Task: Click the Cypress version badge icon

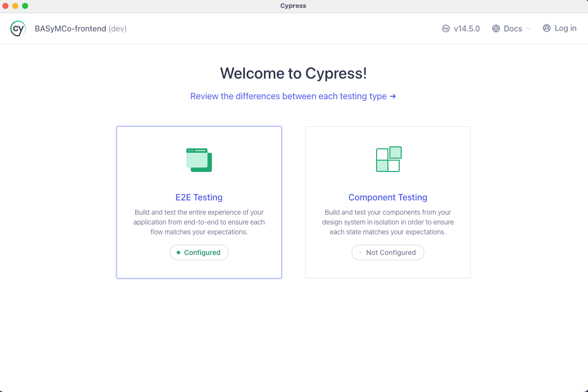Action: point(445,28)
